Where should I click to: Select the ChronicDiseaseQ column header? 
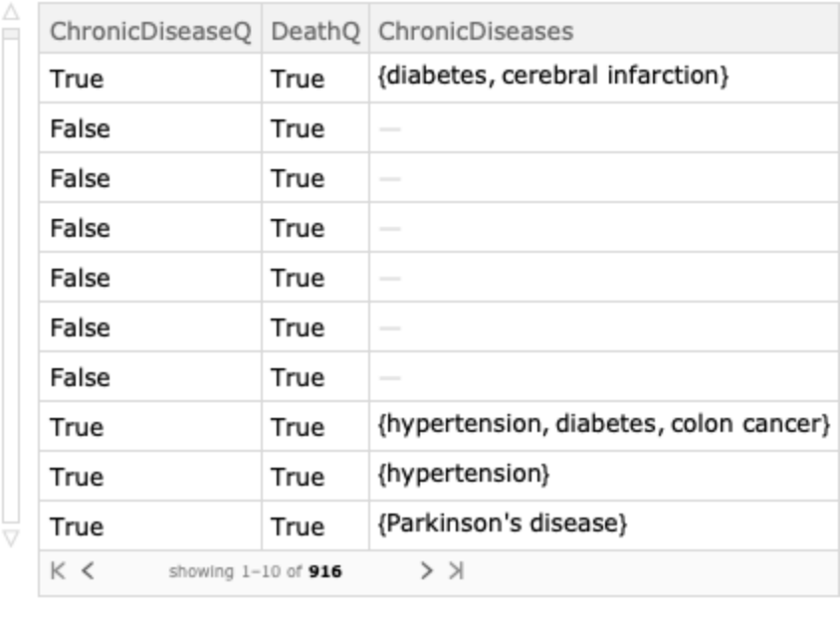coord(150,31)
